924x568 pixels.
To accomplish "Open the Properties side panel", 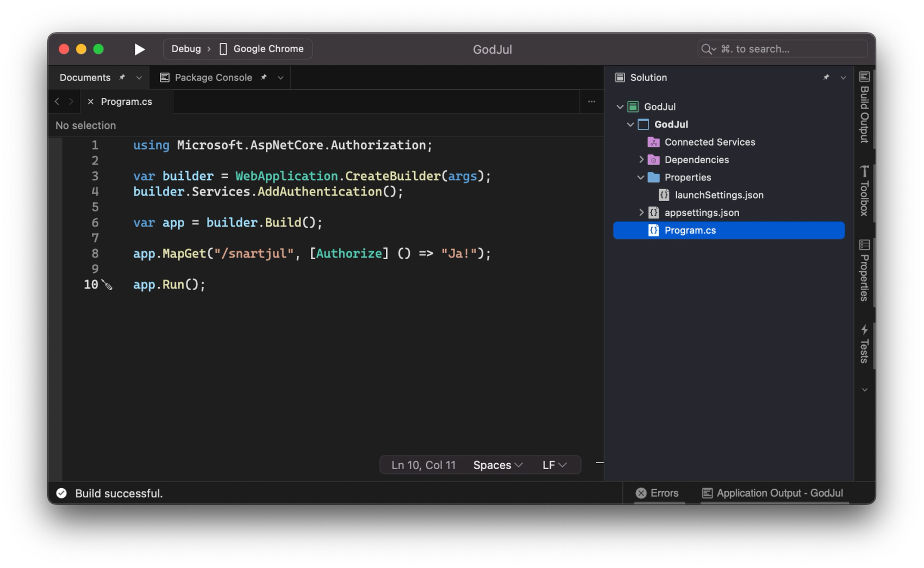I will coord(864,270).
